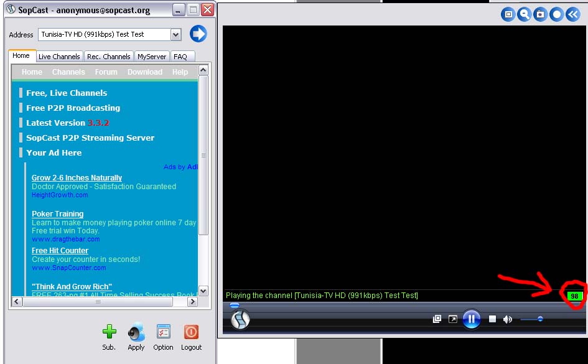The width and height of the screenshot is (588, 364).
Task: Switch to the Live Channels tab
Action: point(59,57)
